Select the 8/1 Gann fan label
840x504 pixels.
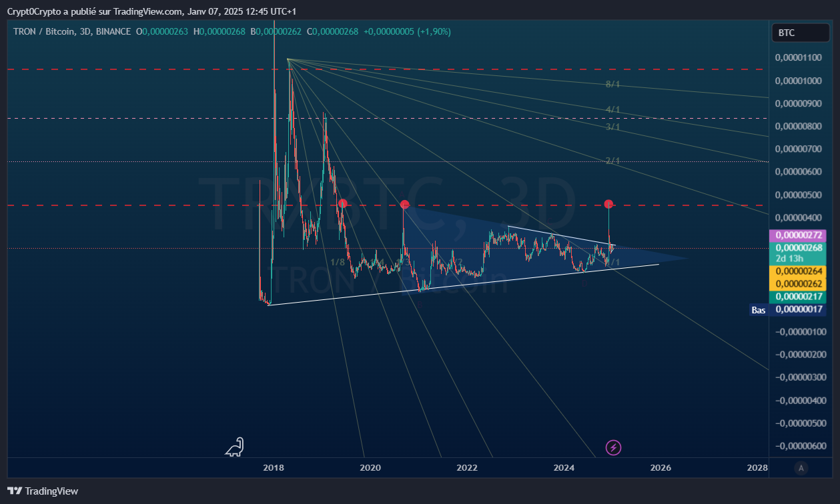[613, 85]
